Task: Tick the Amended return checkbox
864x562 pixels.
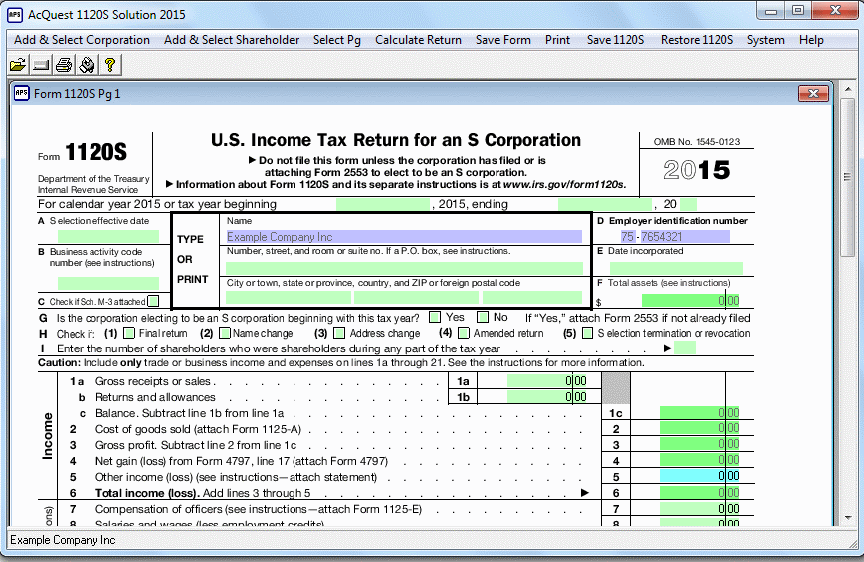Action: (465, 333)
